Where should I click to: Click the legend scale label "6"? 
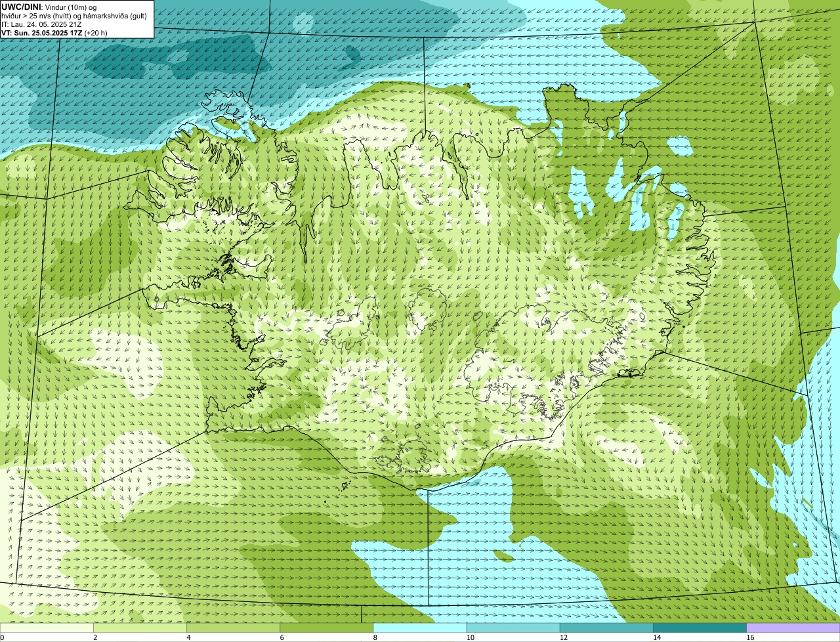tap(282, 637)
